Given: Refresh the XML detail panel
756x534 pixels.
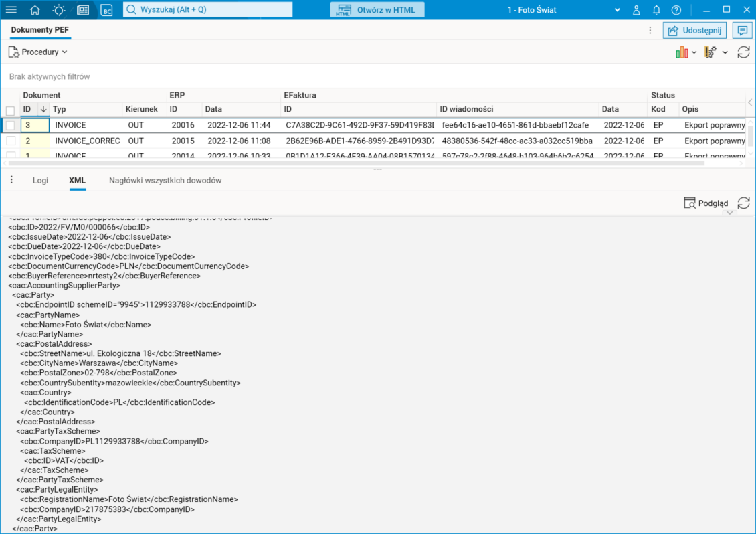Looking at the screenshot, I should tap(743, 203).
